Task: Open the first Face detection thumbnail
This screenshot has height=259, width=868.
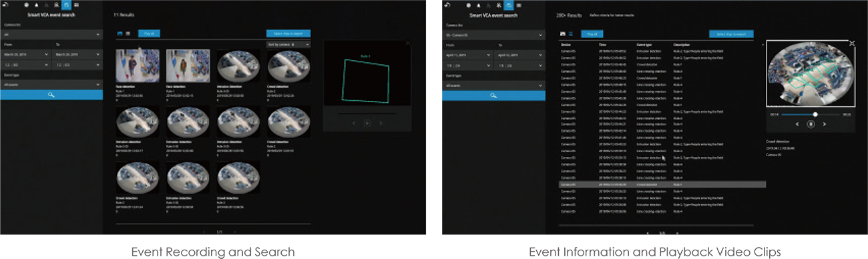Action: [x=138, y=65]
